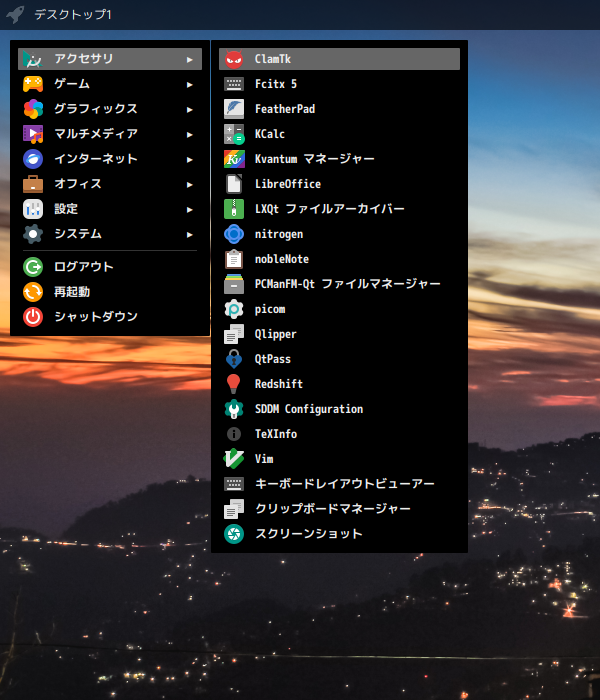Click the QtPass padlock icon
The image size is (600, 700).
coord(234,359)
